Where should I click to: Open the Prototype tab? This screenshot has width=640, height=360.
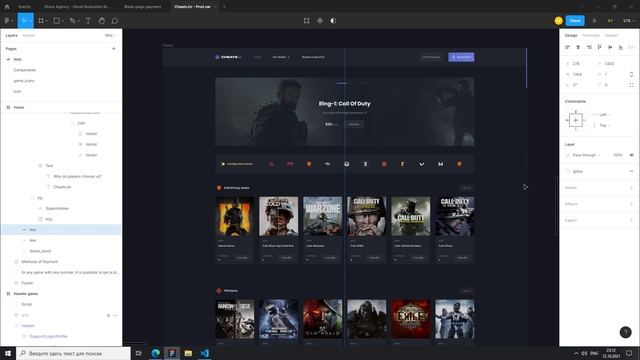click(x=591, y=36)
